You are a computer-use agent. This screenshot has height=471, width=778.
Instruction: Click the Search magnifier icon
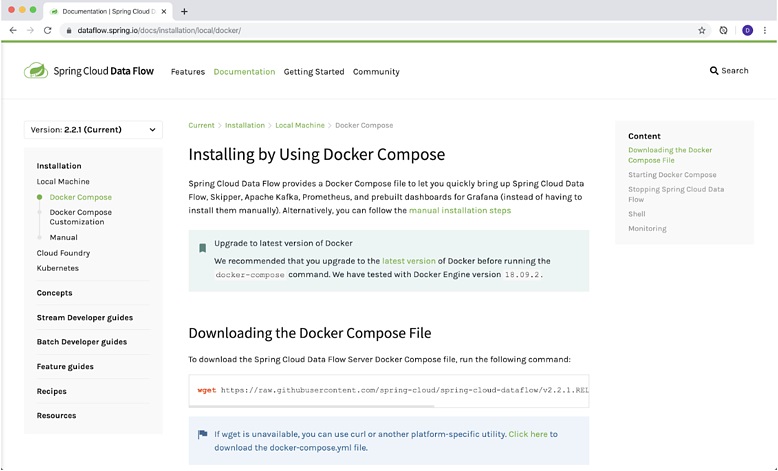713,70
